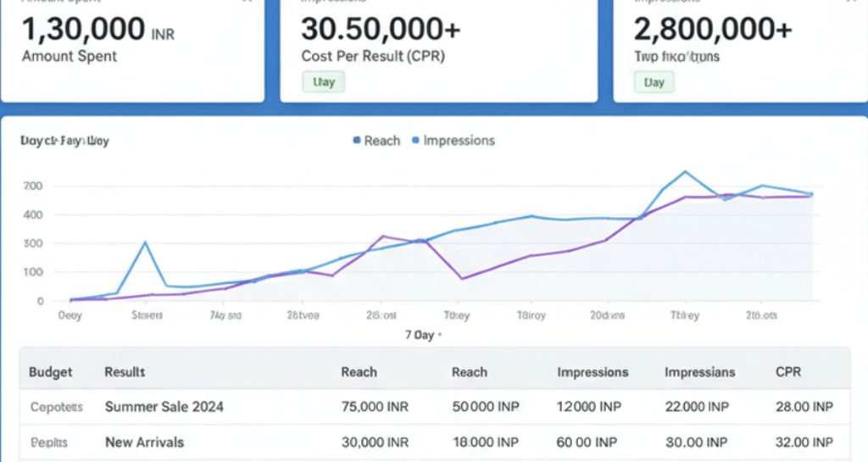This screenshot has width=868, height=462.
Task: Click the Amount Spent label
Action: click(70, 56)
